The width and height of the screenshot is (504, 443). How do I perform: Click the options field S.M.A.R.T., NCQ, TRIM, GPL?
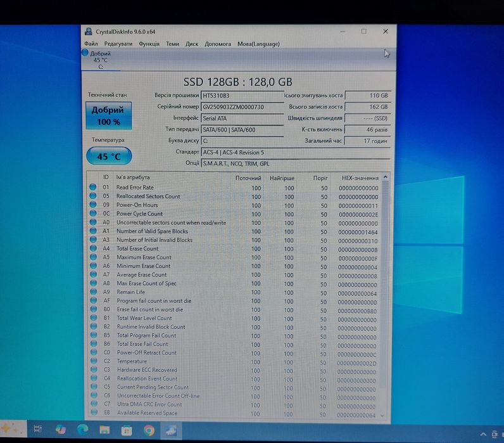coord(296,164)
